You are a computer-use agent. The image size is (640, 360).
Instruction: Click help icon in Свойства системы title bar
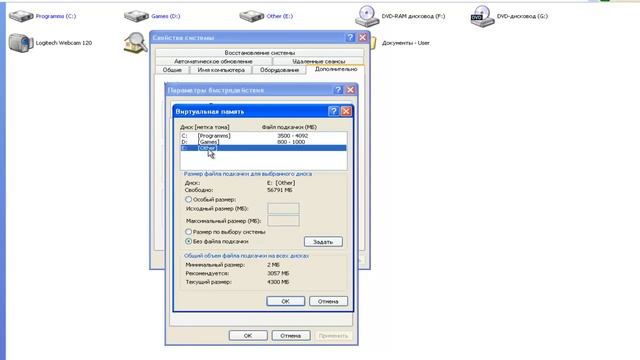tap(350, 38)
